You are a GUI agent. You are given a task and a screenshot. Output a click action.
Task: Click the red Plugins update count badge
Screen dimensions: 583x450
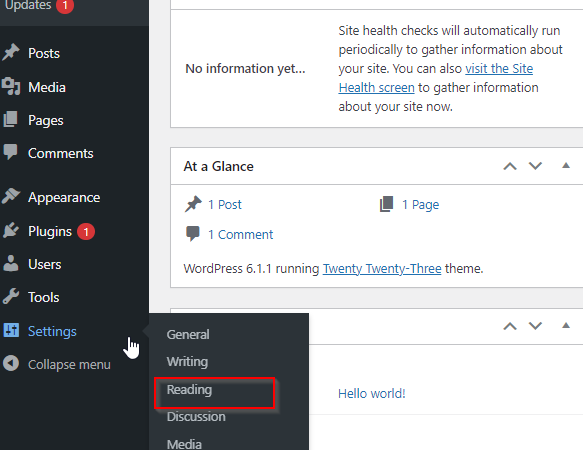click(86, 232)
